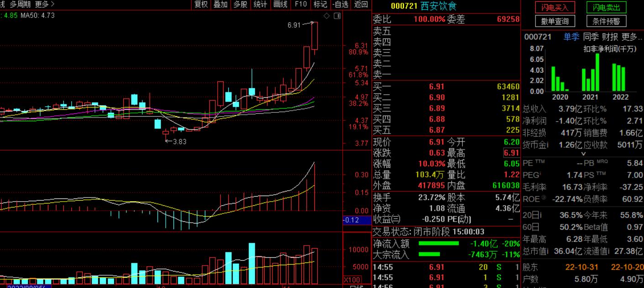The width and height of the screenshot is (644, 288).
Task: Click the 卖五 row label
Action: (x=382, y=31)
